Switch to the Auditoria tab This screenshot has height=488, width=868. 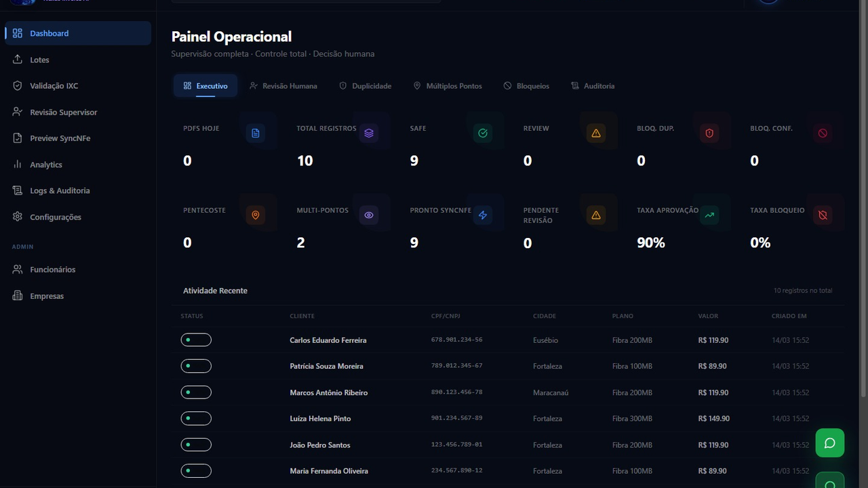pyautogui.click(x=593, y=86)
